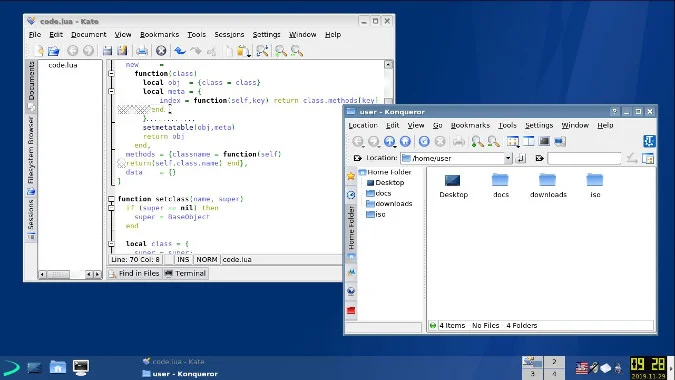
Task: Click the Zoom In magnifier in Konqueror
Action: pos(477,141)
